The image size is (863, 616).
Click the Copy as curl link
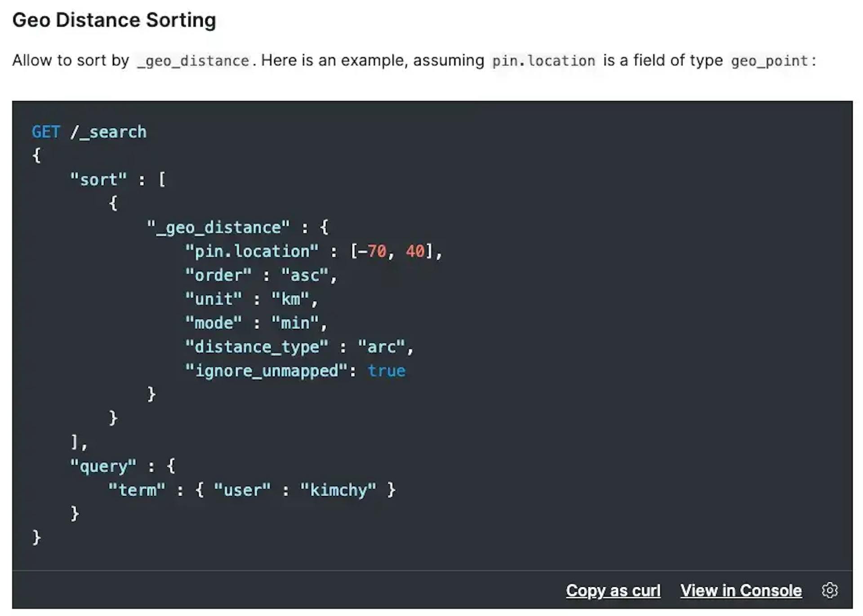[613, 590]
